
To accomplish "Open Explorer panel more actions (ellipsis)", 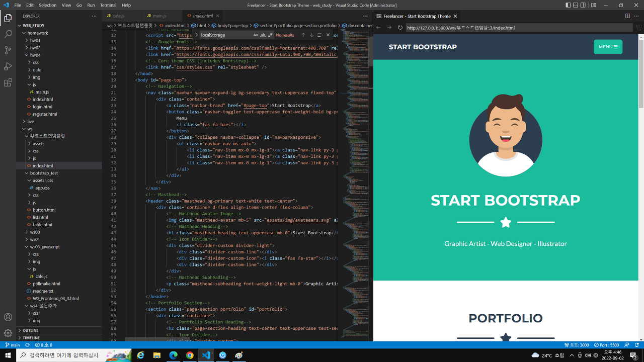I will (94, 16).
